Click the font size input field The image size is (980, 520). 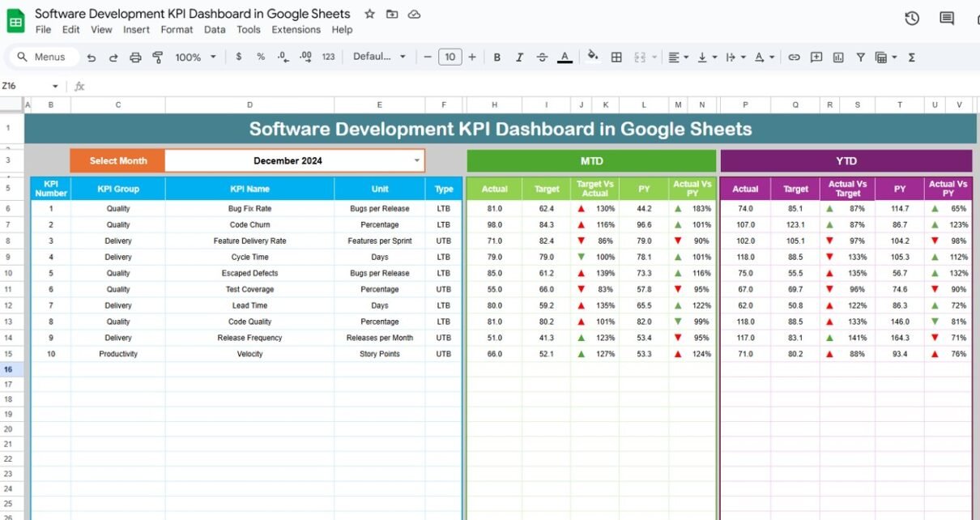(x=450, y=58)
